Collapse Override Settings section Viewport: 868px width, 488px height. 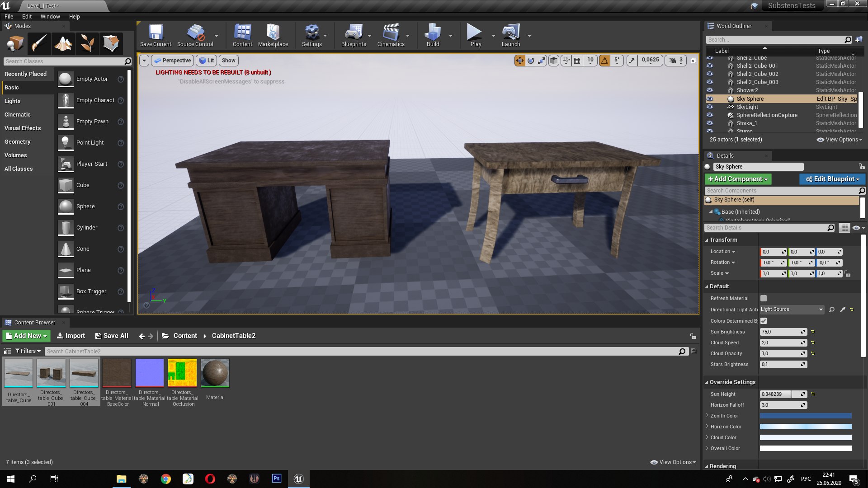707,382
